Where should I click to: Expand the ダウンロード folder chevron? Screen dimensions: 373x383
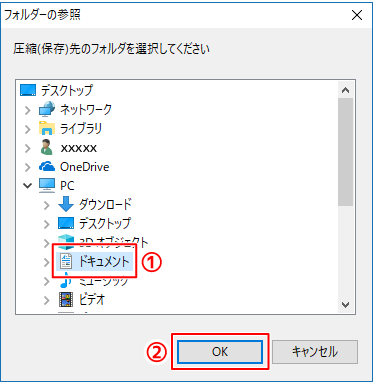click(47, 205)
